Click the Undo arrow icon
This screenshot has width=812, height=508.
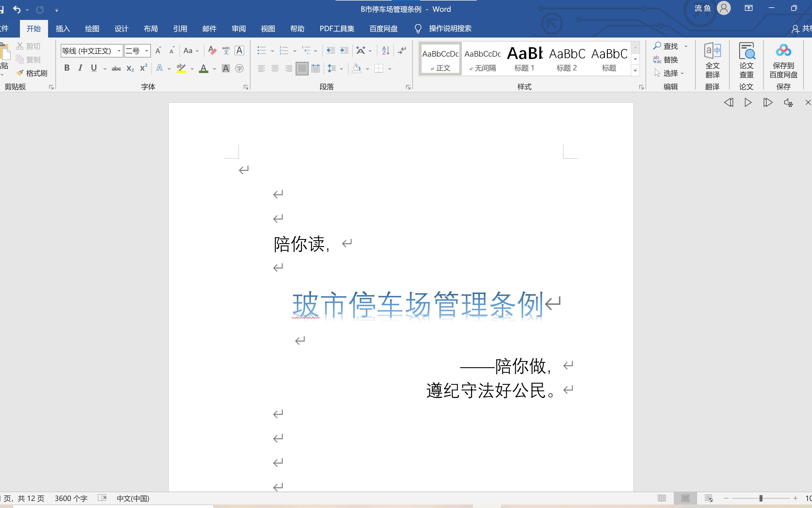(17, 9)
